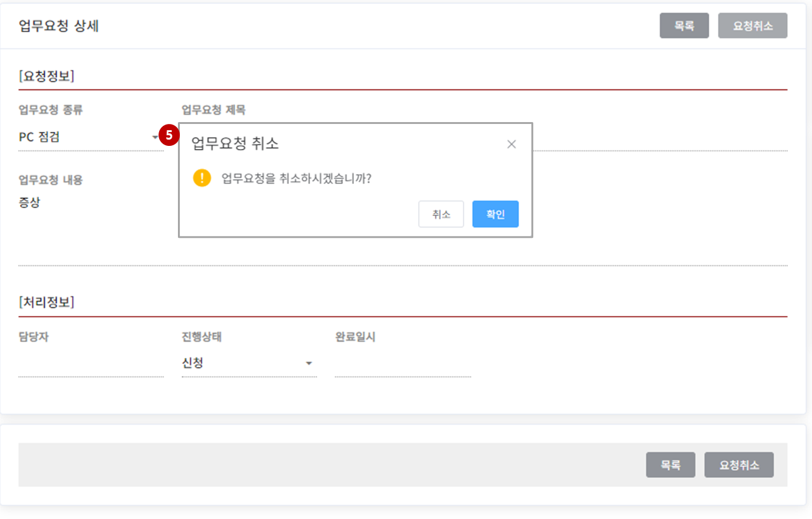Confirm cancellation with the blue 확인 button
The image size is (812, 519).
click(495, 214)
